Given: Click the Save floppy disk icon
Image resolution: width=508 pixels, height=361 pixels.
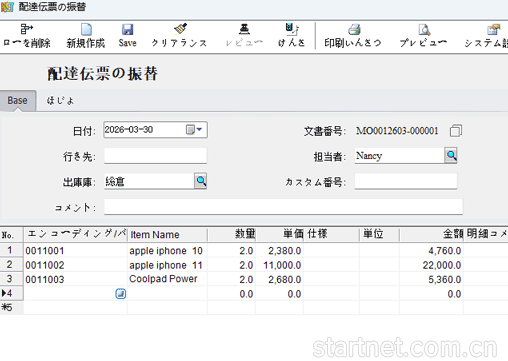Looking at the screenshot, I should coord(127,29).
